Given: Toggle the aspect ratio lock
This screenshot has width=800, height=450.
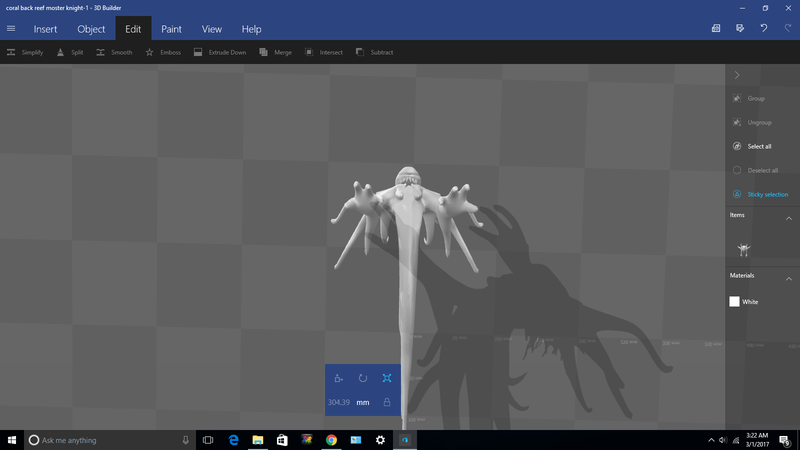Looking at the screenshot, I should tap(387, 402).
